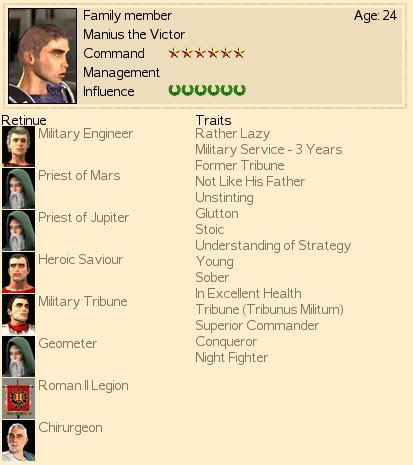Screen dimensions: 413x465
Task: Click the Priest of Jupiter portrait icon
Action: point(18,230)
